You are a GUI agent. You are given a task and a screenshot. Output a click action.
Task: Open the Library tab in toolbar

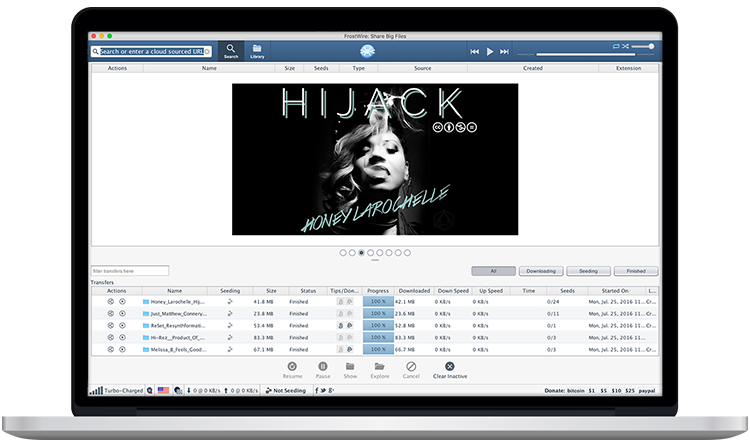pos(257,51)
